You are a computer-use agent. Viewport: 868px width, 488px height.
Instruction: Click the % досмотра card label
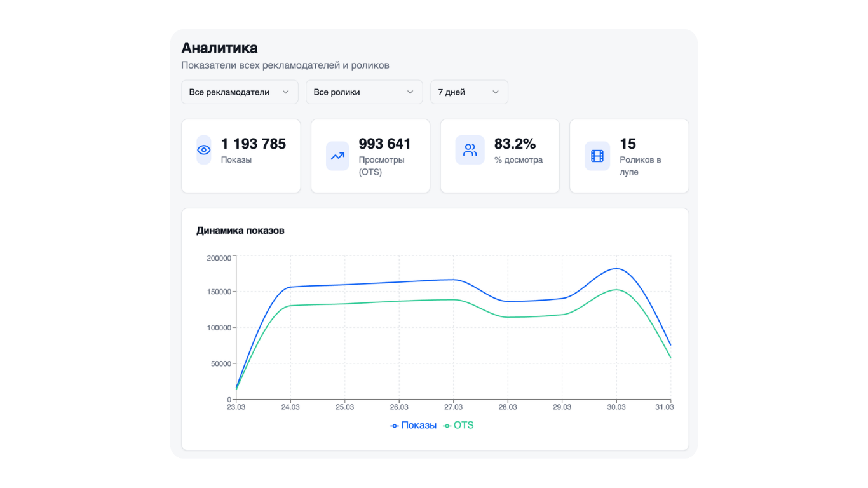pyautogui.click(x=519, y=160)
